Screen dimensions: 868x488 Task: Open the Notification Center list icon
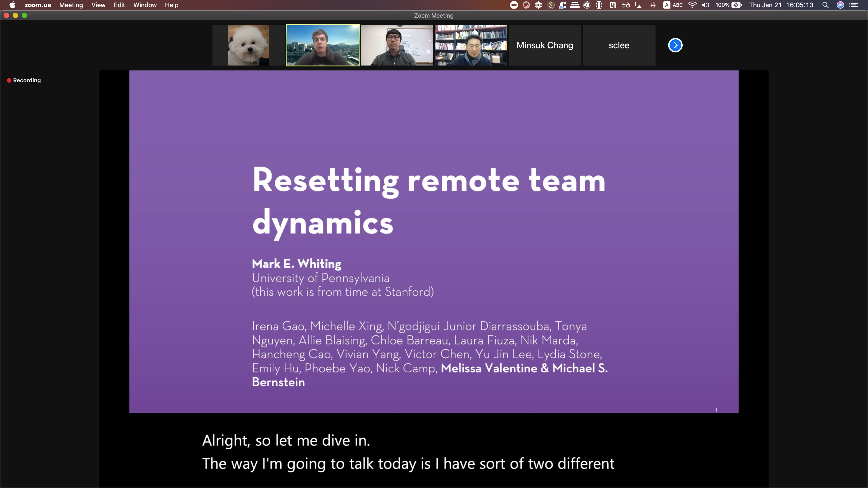point(854,5)
